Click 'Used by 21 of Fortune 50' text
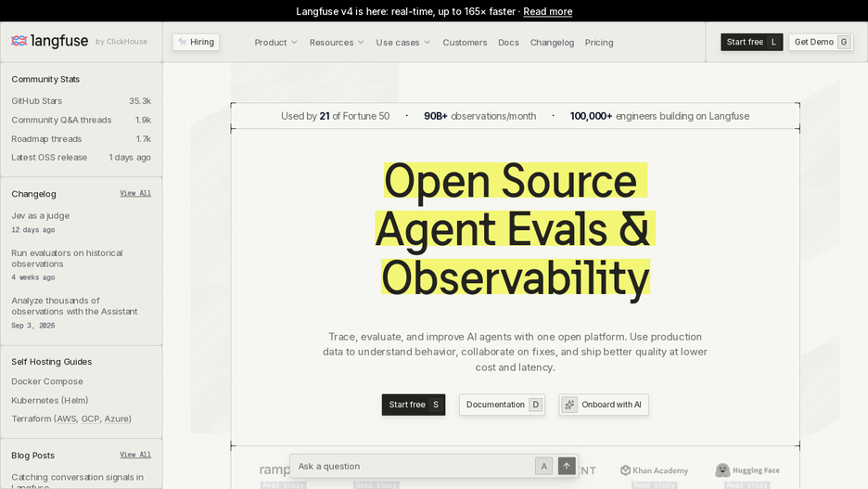 coord(335,116)
